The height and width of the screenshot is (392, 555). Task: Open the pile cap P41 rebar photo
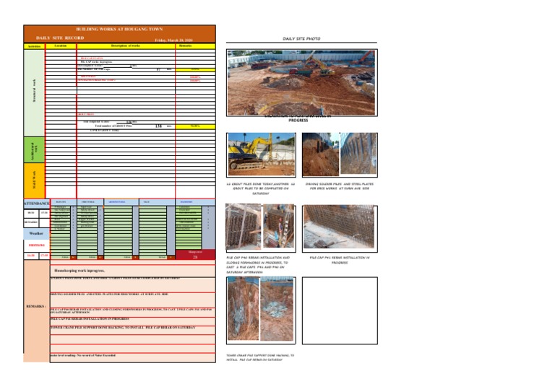point(340,228)
